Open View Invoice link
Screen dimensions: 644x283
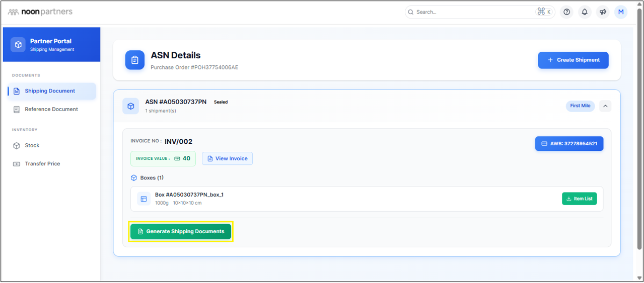[x=227, y=159]
